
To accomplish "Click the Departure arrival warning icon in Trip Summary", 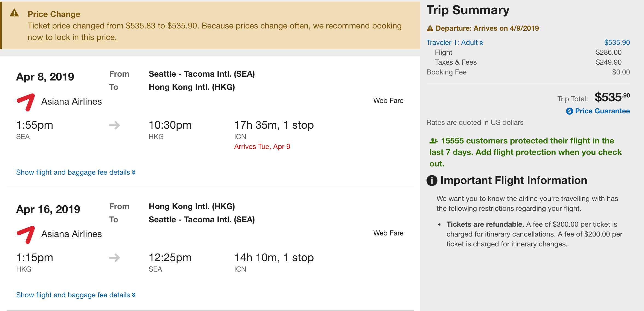I will point(430,28).
